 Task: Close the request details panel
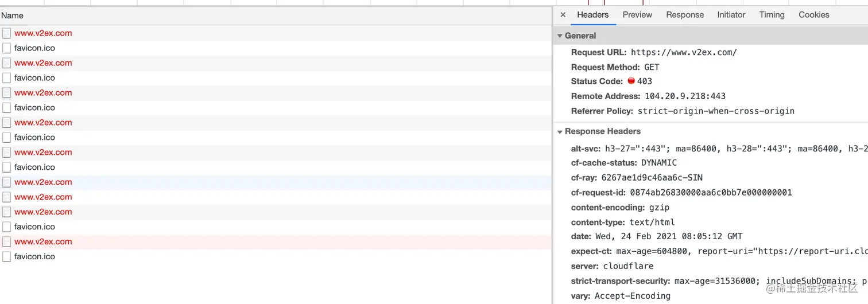(x=563, y=15)
